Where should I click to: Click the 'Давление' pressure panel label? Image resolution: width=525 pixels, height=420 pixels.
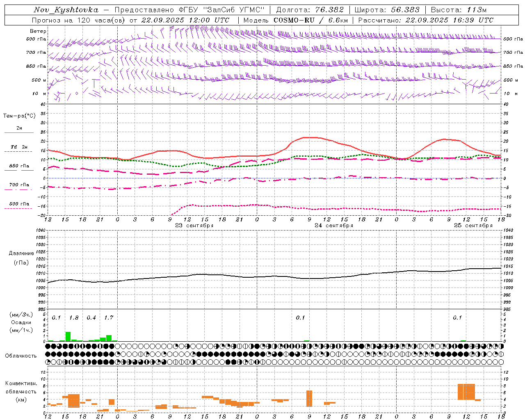coord(21,253)
